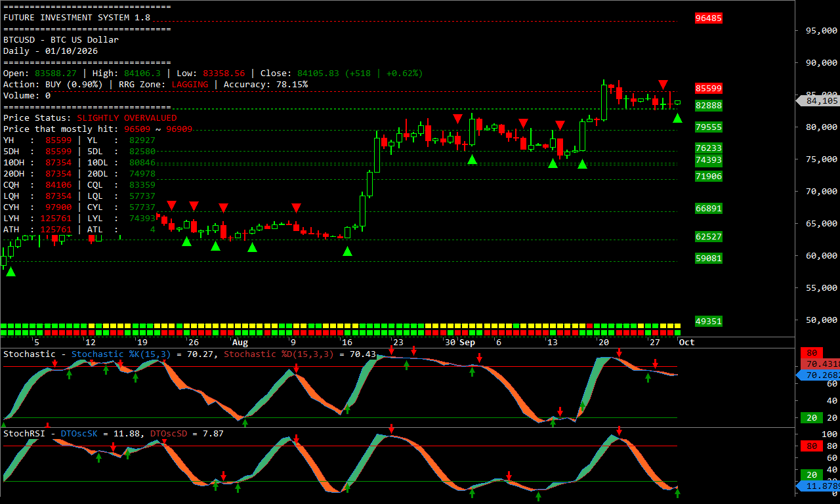The width and height of the screenshot is (840, 504).
Task: Click the Action: BUY (0.90%) text
Action: click(53, 85)
